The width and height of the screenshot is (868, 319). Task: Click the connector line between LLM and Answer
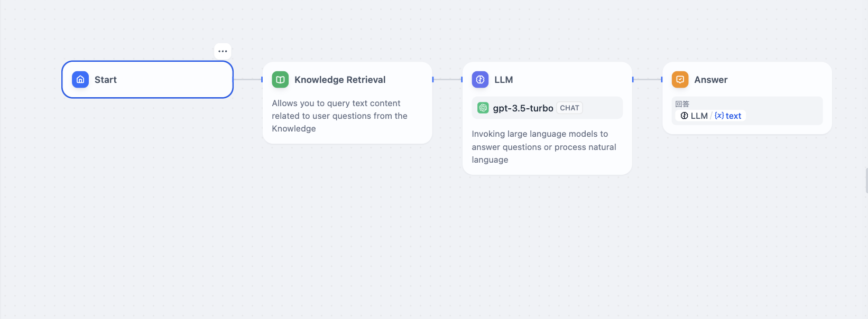647,80
